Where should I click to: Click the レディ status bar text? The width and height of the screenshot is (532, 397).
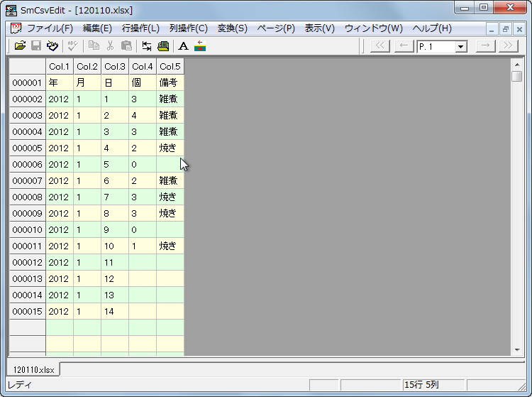20,385
